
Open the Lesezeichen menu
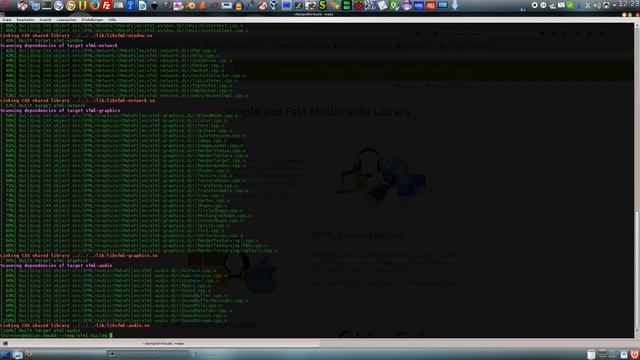pyautogui.click(x=66, y=20)
